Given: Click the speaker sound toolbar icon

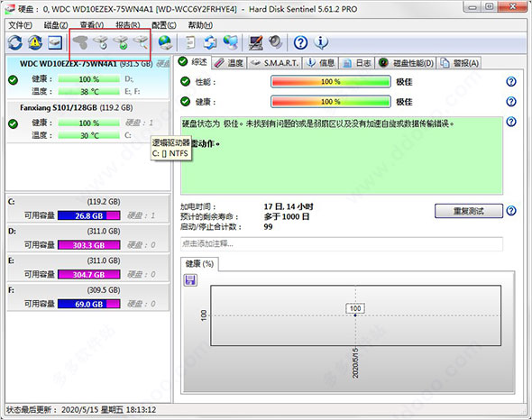Looking at the screenshot, I should click(x=275, y=42).
